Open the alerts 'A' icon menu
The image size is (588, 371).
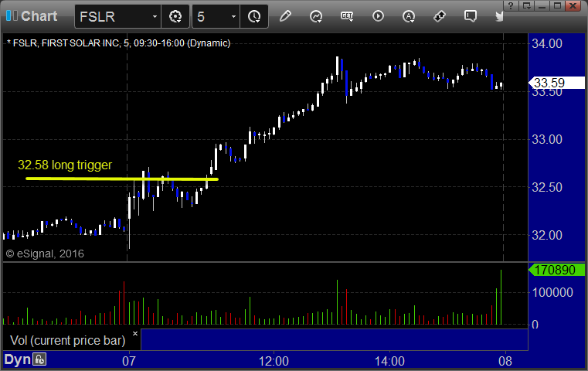409,16
